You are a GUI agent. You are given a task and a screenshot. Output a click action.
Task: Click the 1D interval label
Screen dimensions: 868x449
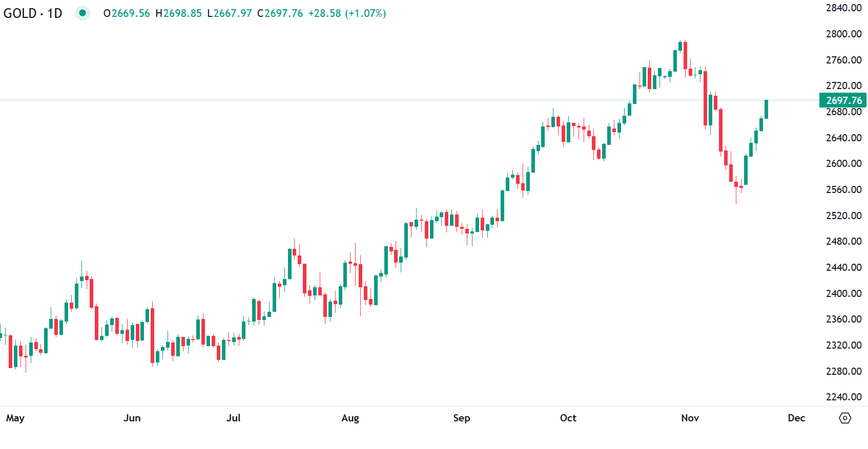click(x=54, y=13)
